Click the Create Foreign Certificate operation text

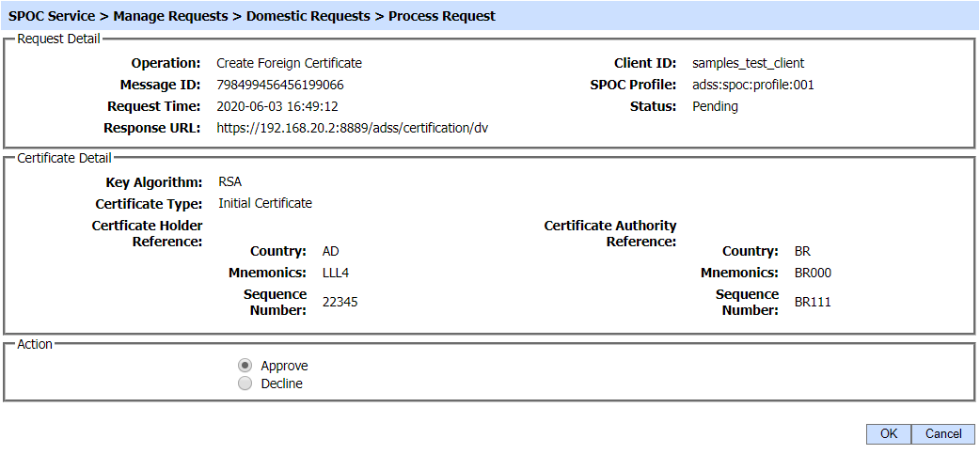289,63
